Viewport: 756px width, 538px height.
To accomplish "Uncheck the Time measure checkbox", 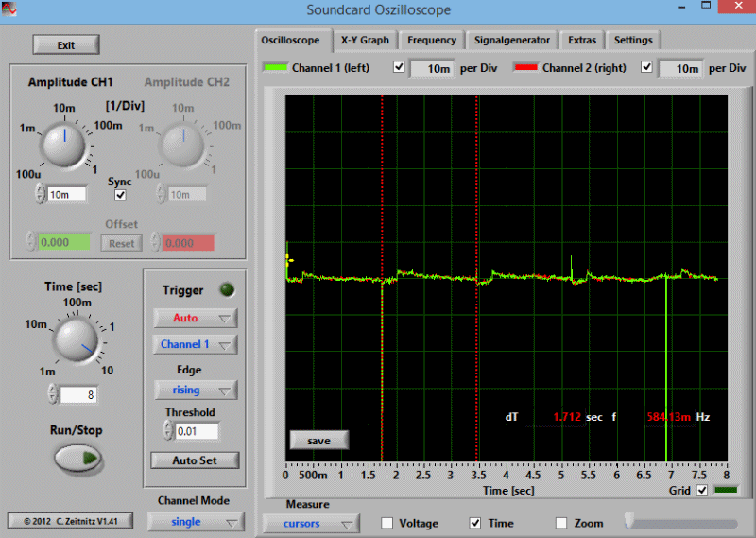I will pos(475,523).
